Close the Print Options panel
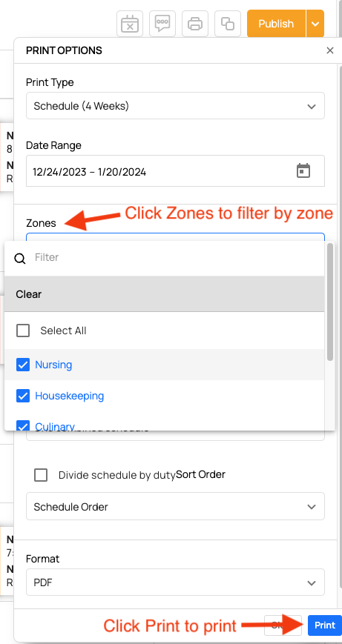 coord(329,50)
